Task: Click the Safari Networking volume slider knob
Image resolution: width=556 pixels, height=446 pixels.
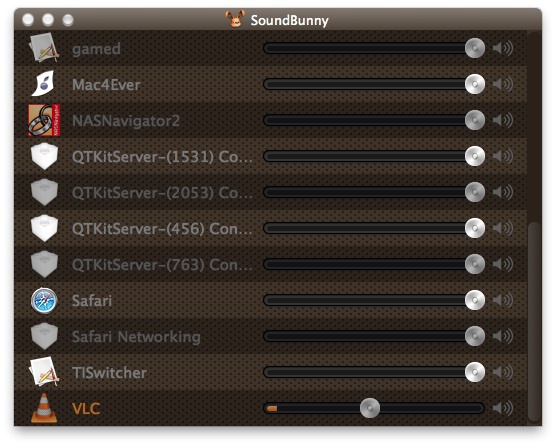Action: [x=475, y=336]
